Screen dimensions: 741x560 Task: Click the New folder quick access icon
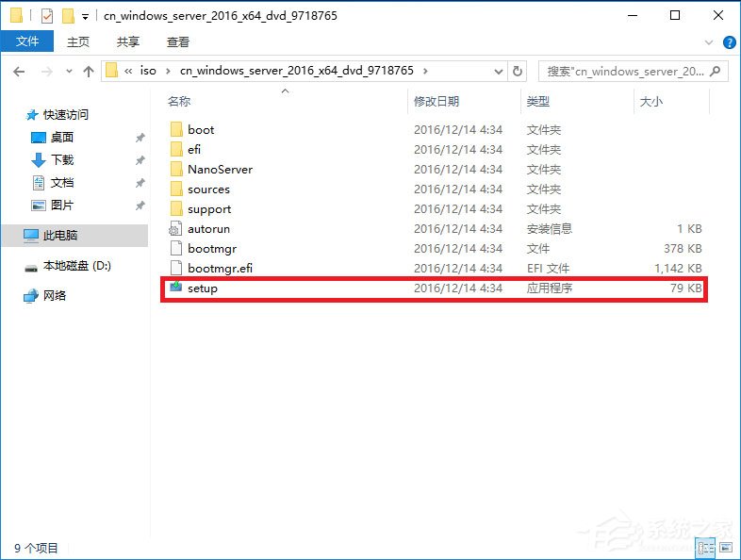pos(68,16)
